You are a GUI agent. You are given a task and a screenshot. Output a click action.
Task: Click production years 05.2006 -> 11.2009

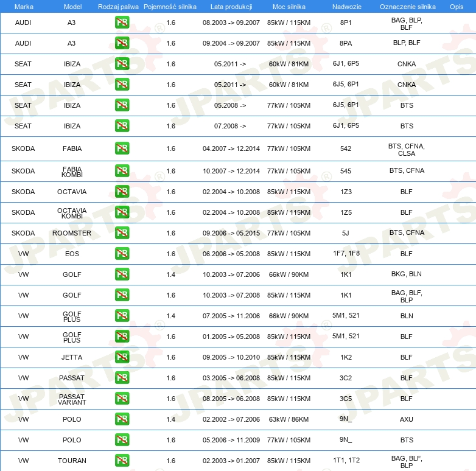pyautogui.click(x=231, y=440)
